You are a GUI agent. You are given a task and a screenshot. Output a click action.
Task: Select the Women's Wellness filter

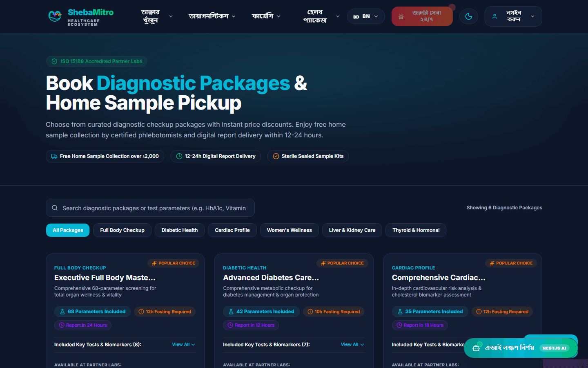tap(290, 230)
